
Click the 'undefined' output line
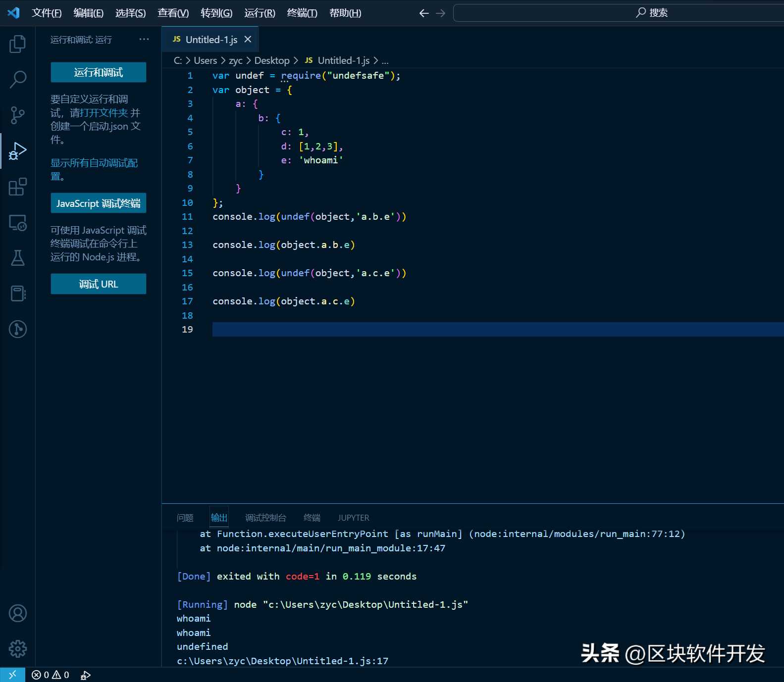tap(203, 647)
